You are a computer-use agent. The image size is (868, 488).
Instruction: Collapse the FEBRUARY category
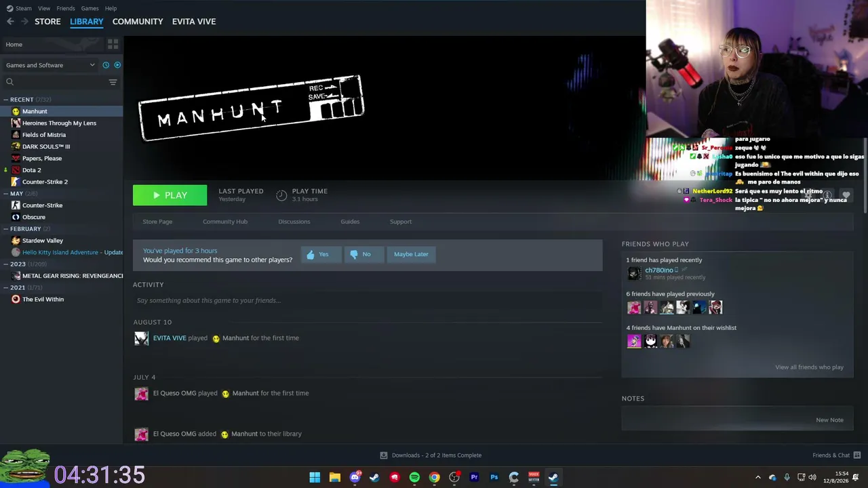pyautogui.click(x=6, y=229)
